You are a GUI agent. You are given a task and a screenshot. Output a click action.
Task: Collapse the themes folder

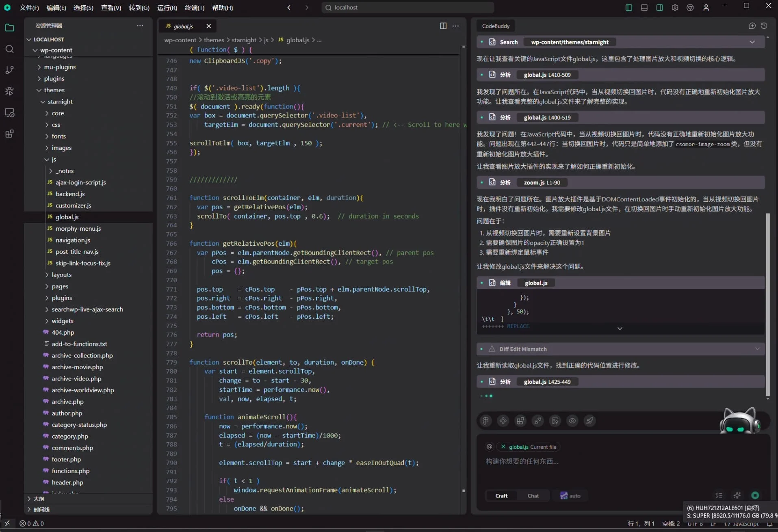(39, 90)
